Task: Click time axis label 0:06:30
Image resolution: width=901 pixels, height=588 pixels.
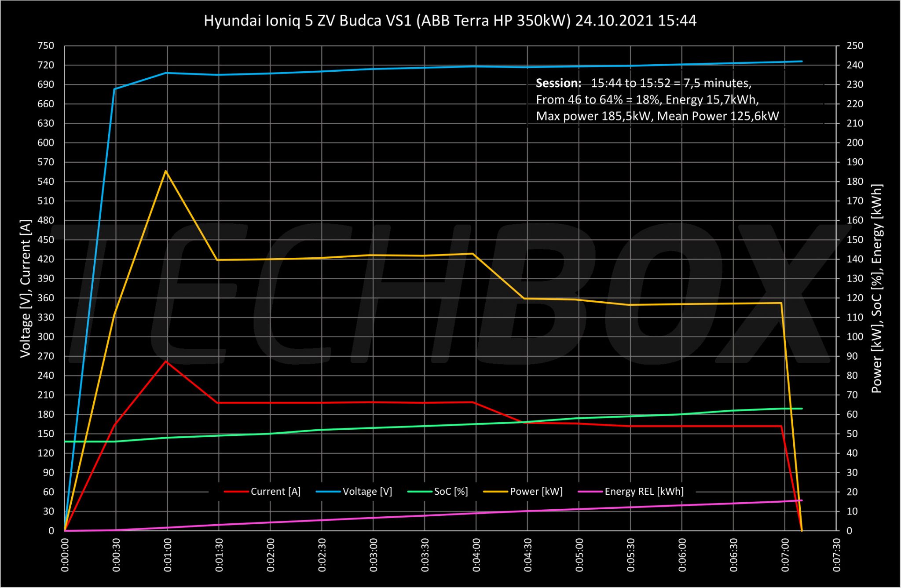Action: pyautogui.click(x=734, y=555)
